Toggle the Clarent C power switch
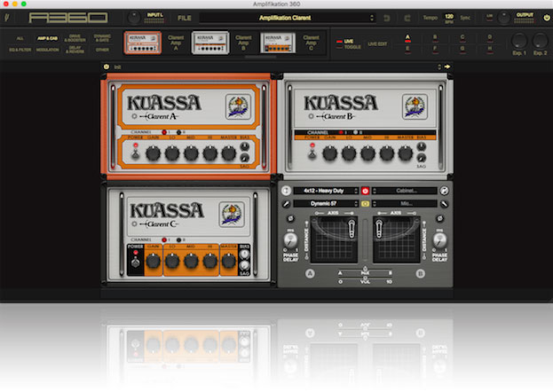Screen dimensions: 553x392 [135, 261]
